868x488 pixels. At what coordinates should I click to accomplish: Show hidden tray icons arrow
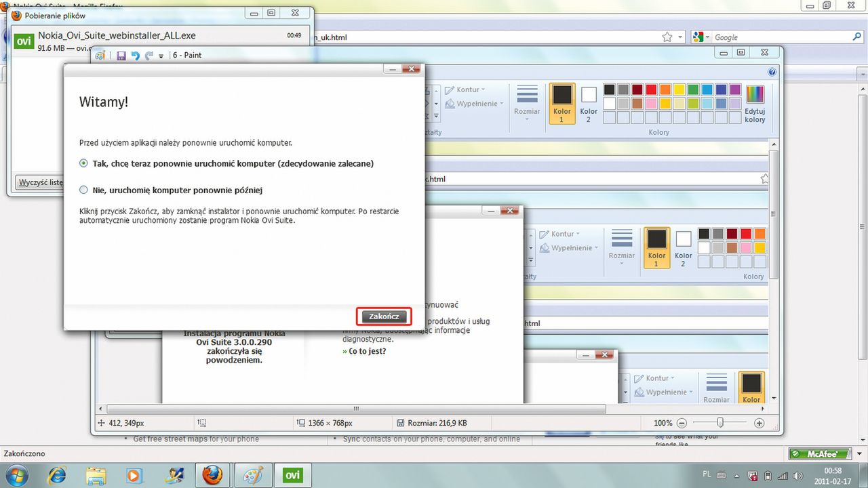(736, 475)
